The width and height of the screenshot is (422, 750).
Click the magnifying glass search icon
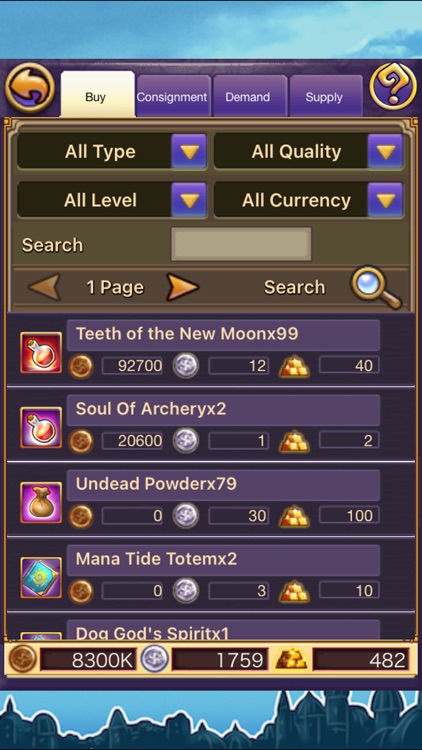coord(377,288)
